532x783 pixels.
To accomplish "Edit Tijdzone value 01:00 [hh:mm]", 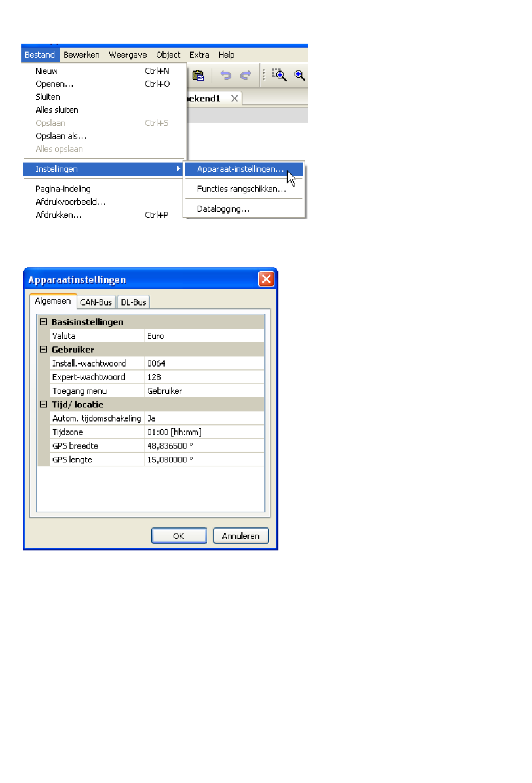I will coord(204,432).
